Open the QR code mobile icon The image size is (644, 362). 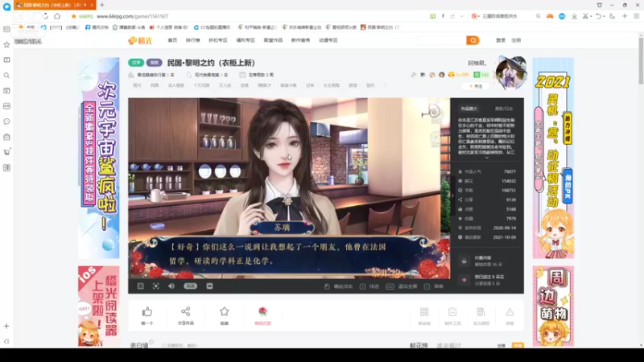click(424, 312)
